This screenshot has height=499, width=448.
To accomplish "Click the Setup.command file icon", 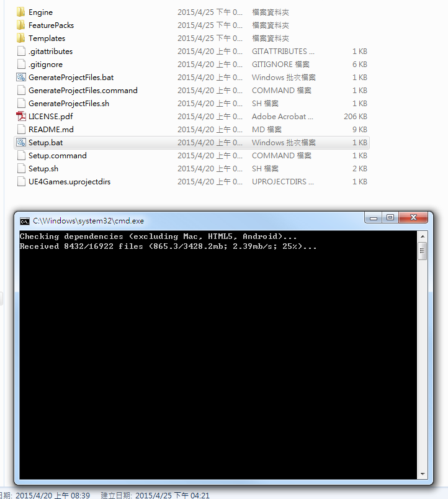I will (x=21, y=156).
